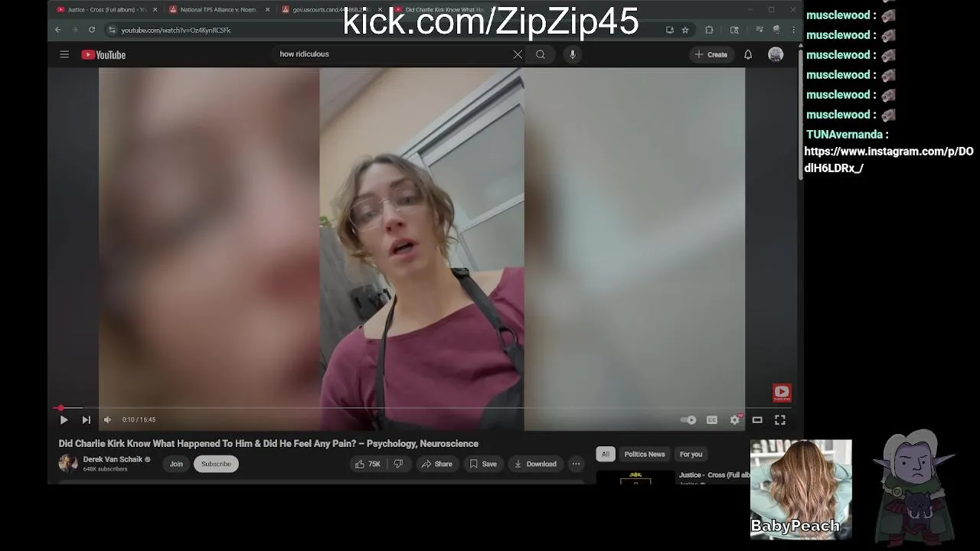The width and height of the screenshot is (980, 551).
Task: Start voice search with microphone icon
Action: coord(572,54)
